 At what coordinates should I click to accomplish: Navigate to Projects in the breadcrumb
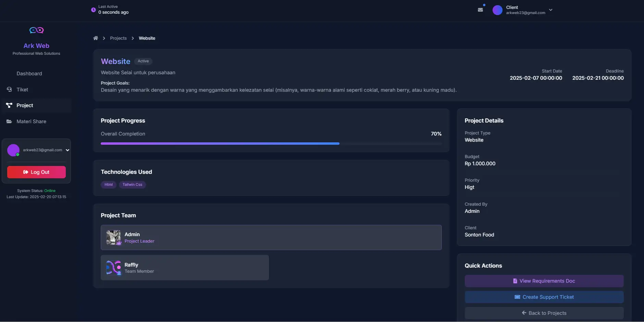tap(118, 38)
